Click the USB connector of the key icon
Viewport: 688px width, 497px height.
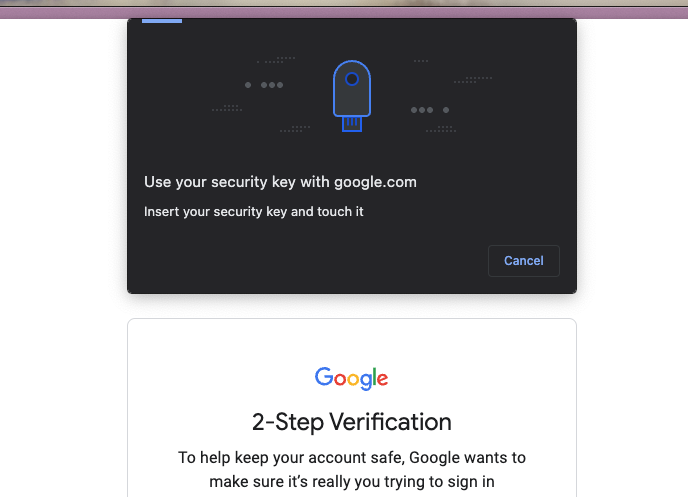click(x=352, y=124)
